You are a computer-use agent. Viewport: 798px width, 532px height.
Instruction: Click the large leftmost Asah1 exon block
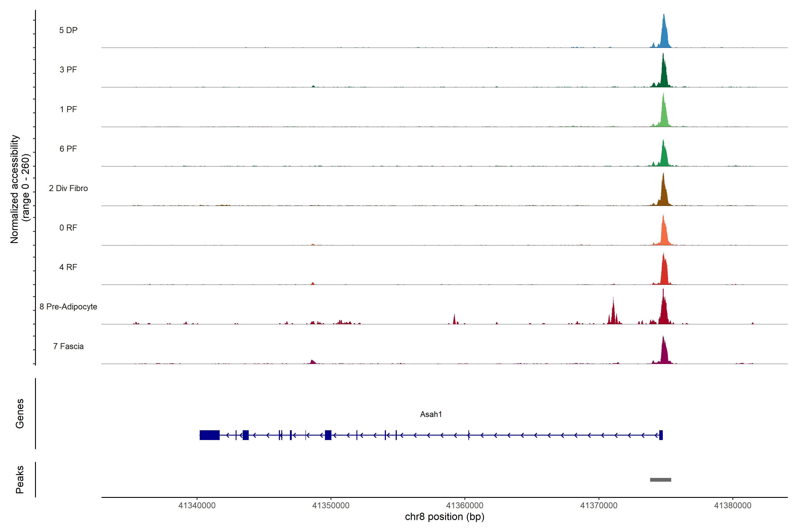point(209,435)
